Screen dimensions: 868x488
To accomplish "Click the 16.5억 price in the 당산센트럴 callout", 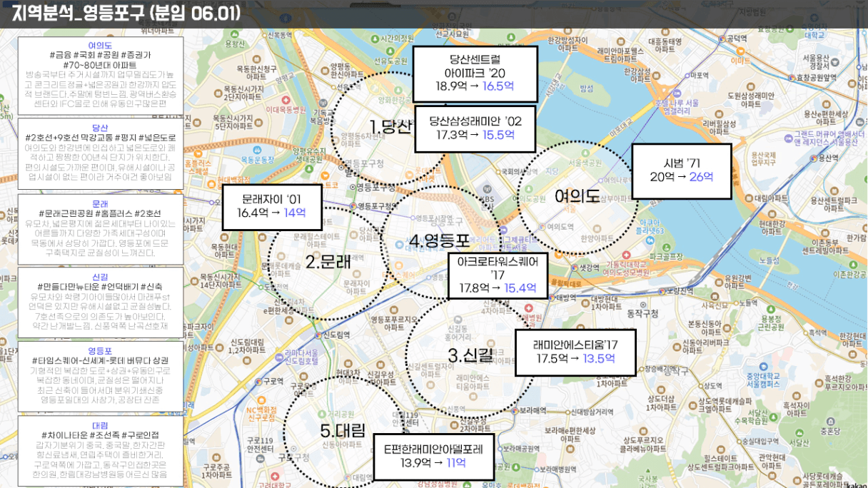I will pos(499,86).
